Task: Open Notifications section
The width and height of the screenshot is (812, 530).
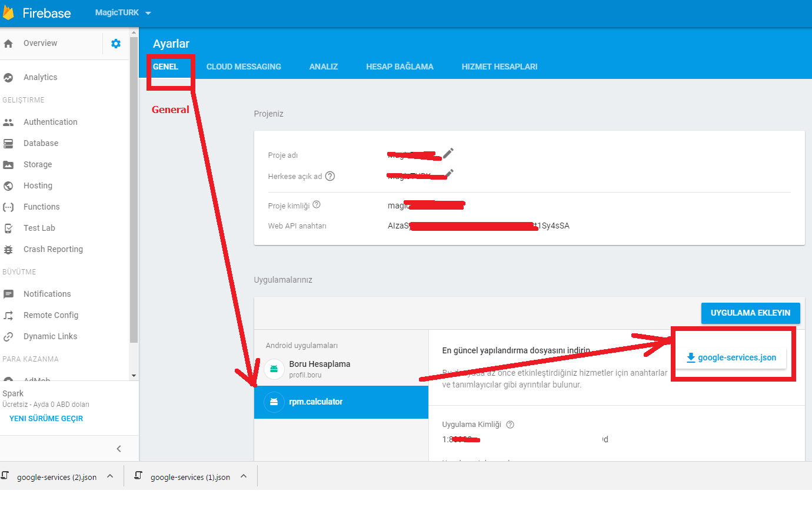Action: click(47, 294)
